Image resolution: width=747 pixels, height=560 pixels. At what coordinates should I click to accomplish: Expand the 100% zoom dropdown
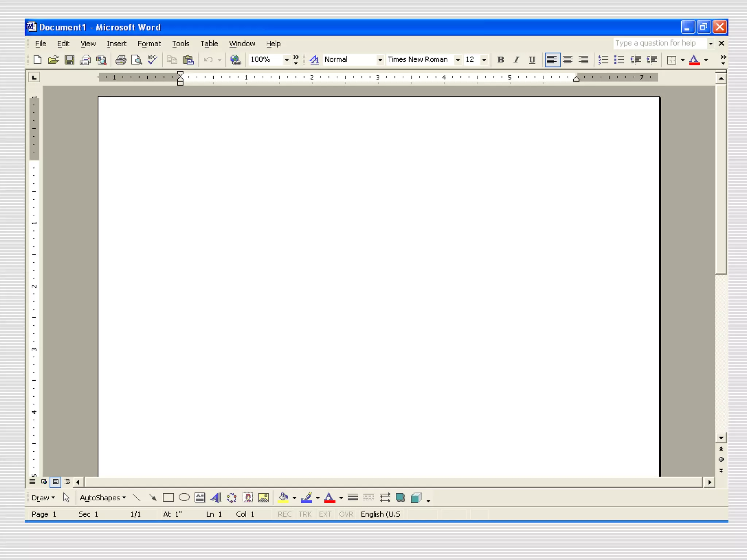(x=287, y=60)
